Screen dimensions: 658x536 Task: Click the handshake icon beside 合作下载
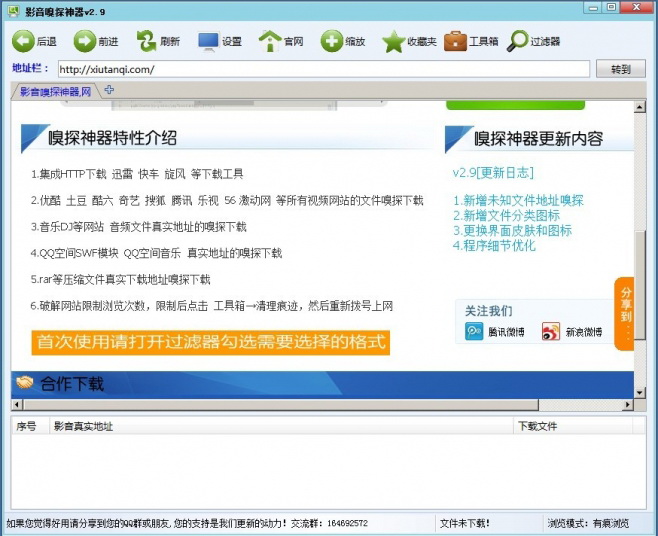[25, 382]
